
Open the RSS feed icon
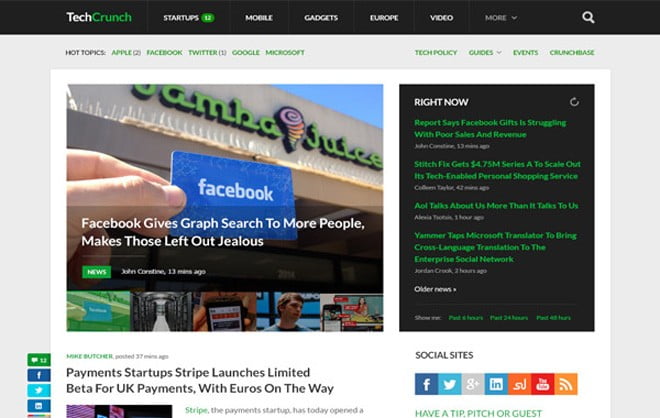tap(566, 384)
